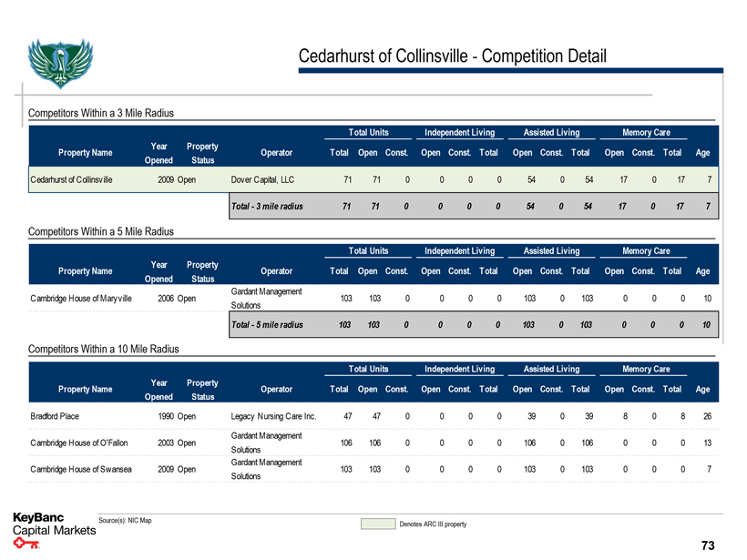Click the Independent Living header in 10 mile table
Image resolution: width=747 pixels, height=560 pixels.
[459, 369]
